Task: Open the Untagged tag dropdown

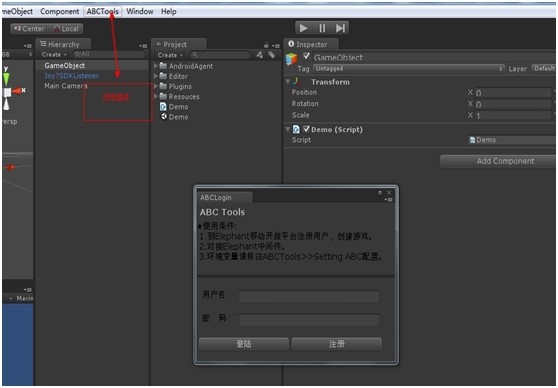Action: pyautogui.click(x=409, y=68)
